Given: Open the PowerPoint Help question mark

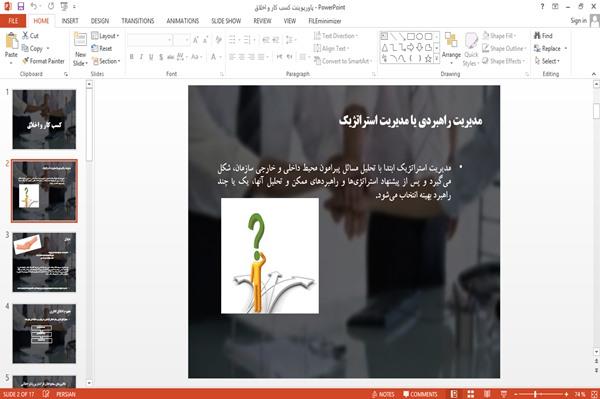Looking at the screenshot, I should (x=542, y=7).
